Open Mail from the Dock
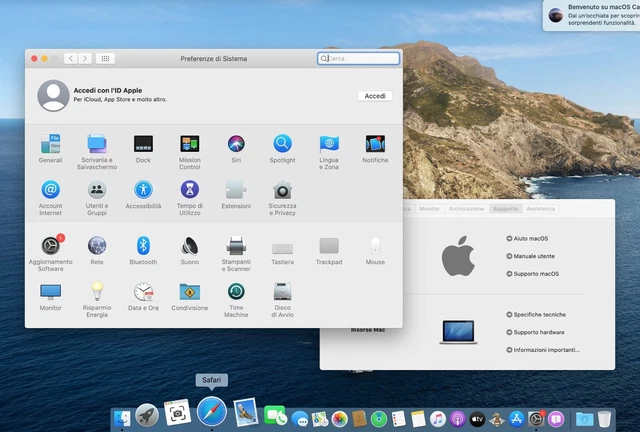Viewport: 640px width, 432px height. tap(246, 412)
